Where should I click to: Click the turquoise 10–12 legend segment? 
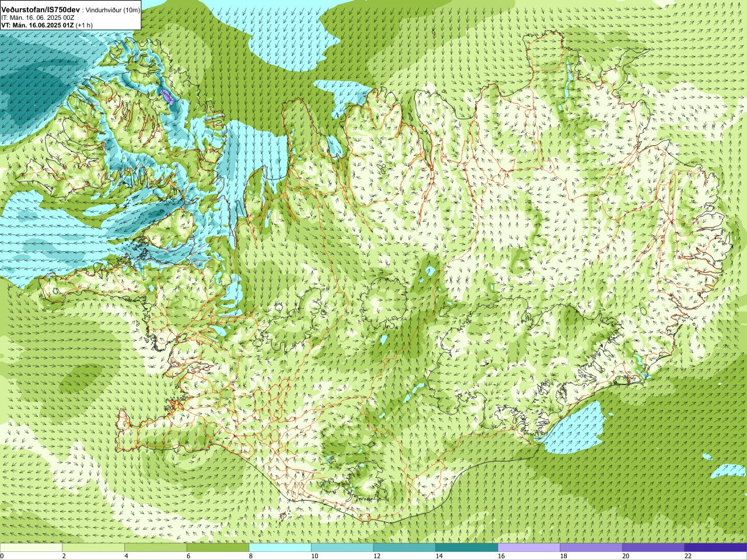tap(342, 548)
